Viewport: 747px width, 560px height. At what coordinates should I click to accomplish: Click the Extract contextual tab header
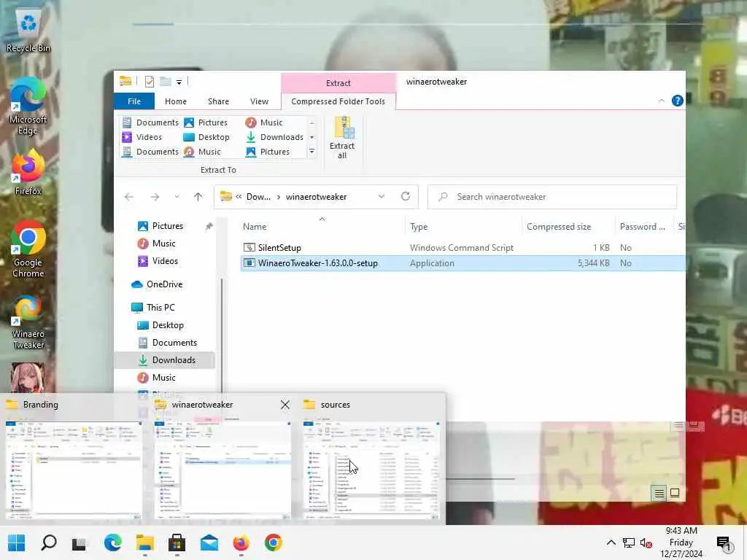pos(338,83)
